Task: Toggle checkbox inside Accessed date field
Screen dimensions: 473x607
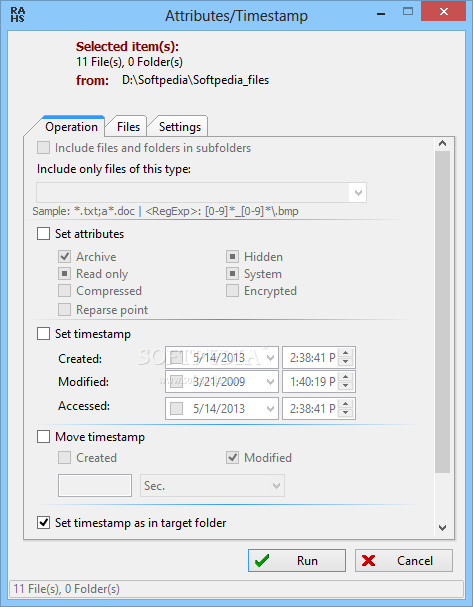Action: coord(177,408)
